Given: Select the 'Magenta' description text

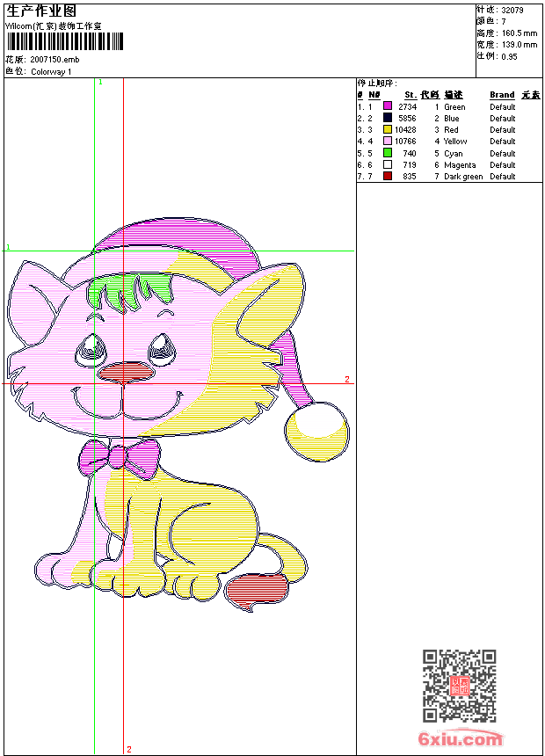Looking at the screenshot, I should pos(460,165).
